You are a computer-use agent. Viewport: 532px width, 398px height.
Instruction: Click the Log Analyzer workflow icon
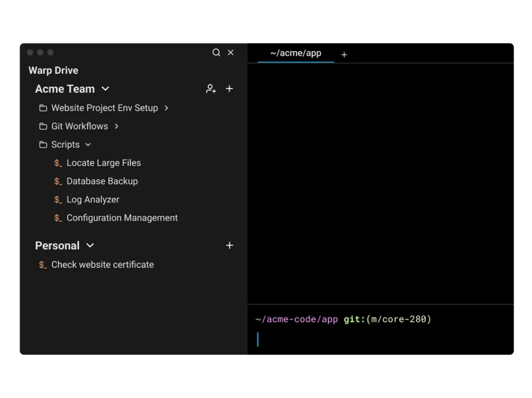tap(58, 200)
